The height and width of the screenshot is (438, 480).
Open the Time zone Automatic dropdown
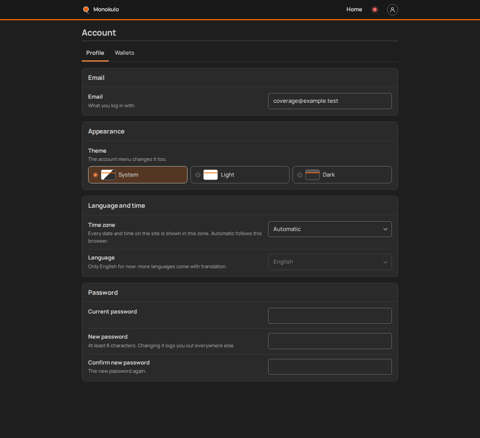click(x=330, y=229)
